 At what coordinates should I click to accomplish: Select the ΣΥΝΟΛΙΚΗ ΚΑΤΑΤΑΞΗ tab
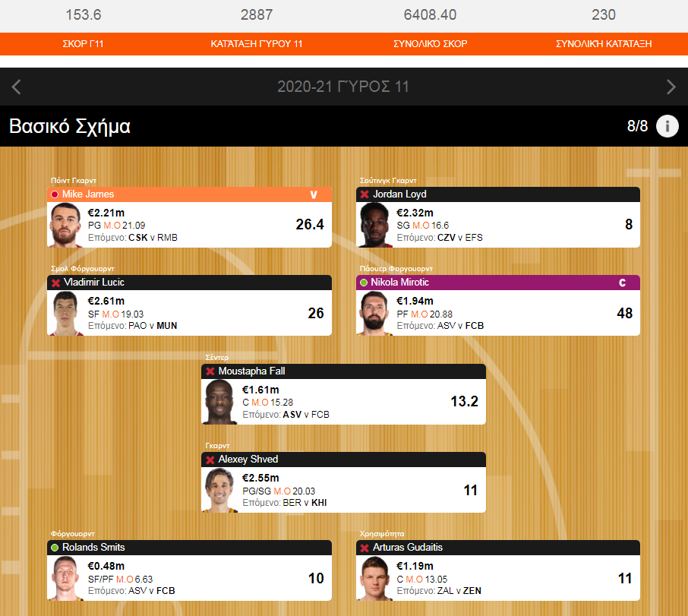pos(604,44)
